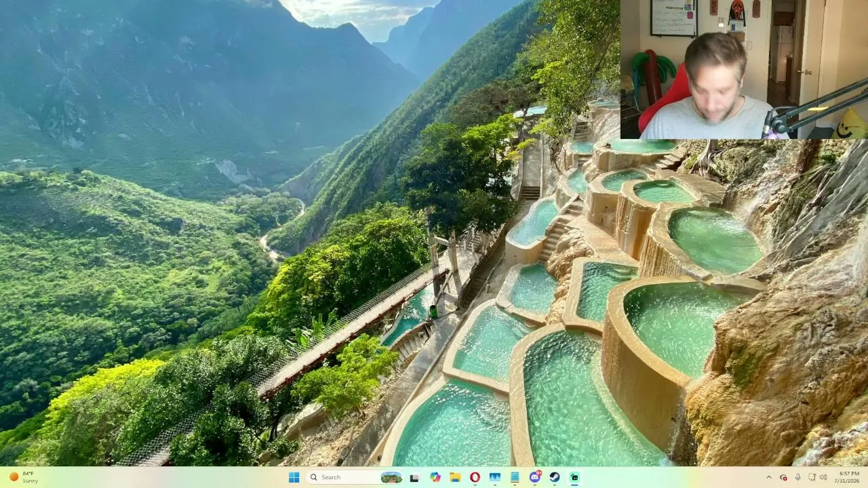Open the green highlighted taskbar app

pyautogui.click(x=574, y=477)
